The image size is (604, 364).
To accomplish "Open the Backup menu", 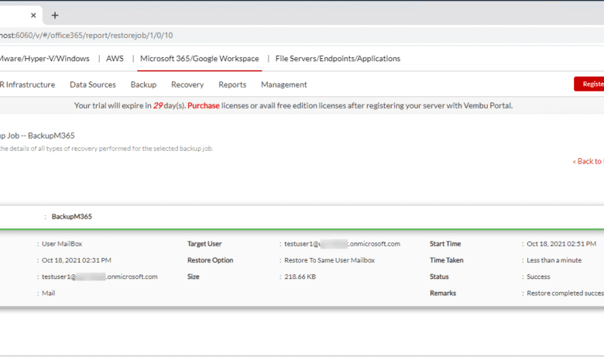I will (x=144, y=84).
